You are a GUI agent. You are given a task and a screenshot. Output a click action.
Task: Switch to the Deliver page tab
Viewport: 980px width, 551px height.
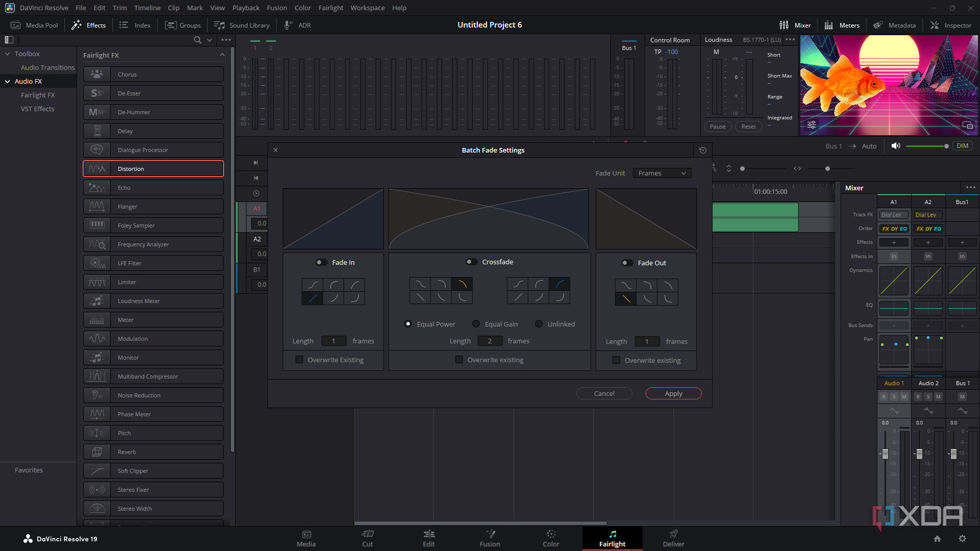(x=674, y=538)
